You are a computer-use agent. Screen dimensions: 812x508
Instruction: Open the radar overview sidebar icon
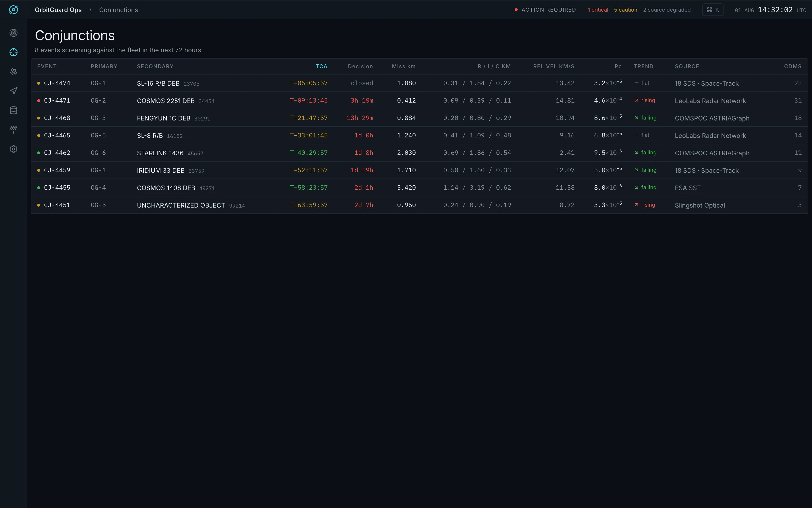click(14, 33)
